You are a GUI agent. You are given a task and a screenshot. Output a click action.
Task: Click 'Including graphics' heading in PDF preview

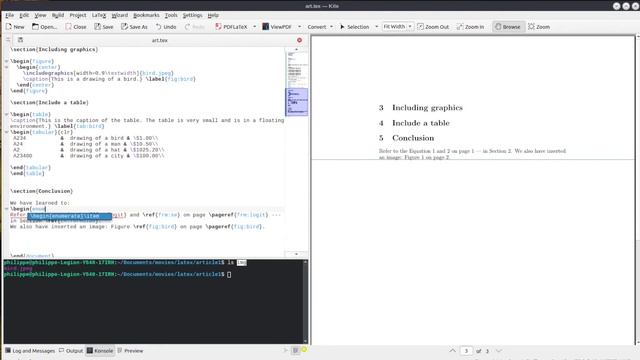427,108
